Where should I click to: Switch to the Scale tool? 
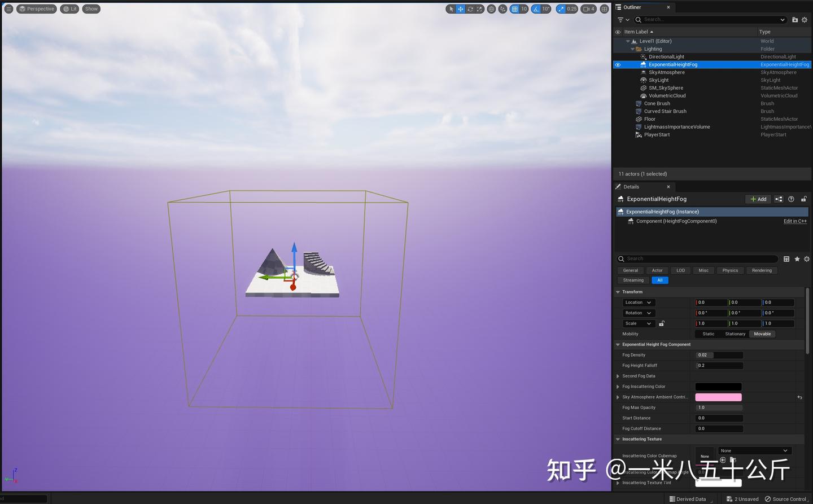[x=479, y=8]
